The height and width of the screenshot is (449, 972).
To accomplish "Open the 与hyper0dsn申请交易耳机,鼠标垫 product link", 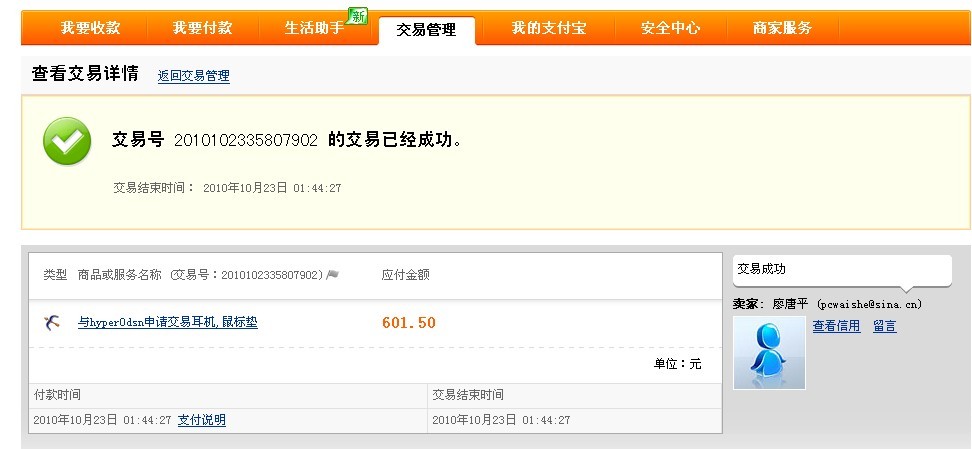I will click(167, 322).
